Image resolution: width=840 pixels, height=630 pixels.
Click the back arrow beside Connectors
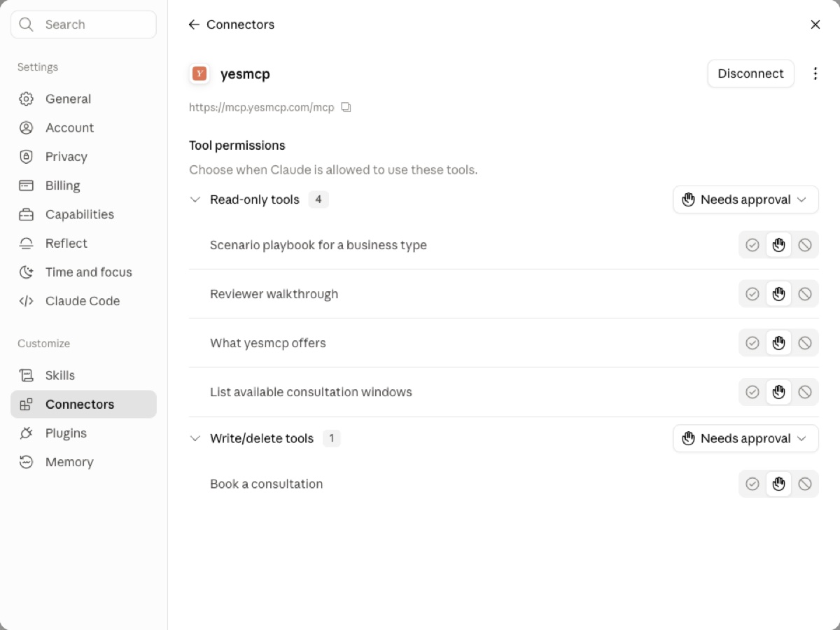point(194,24)
